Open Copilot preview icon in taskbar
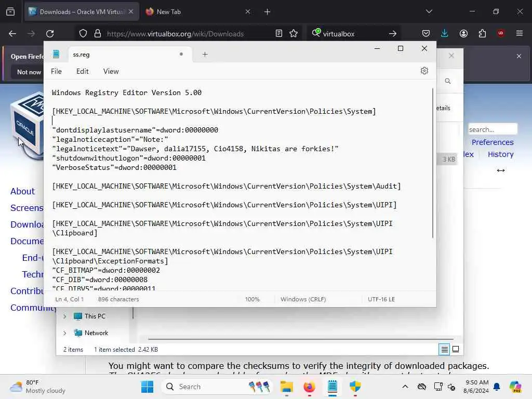This screenshot has height=399, width=532. coord(515,387)
